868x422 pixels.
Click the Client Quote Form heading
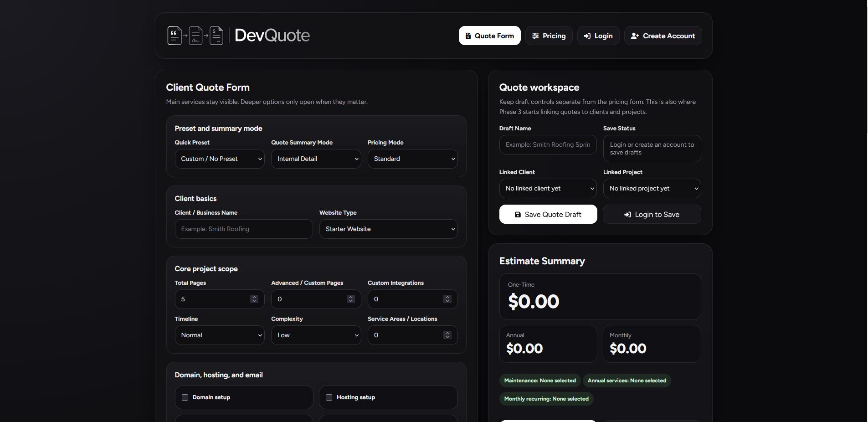pos(208,87)
